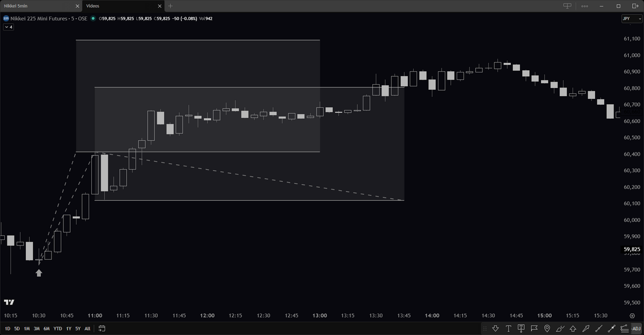Set range to YTD
This screenshot has width=644, height=335.
click(58, 328)
